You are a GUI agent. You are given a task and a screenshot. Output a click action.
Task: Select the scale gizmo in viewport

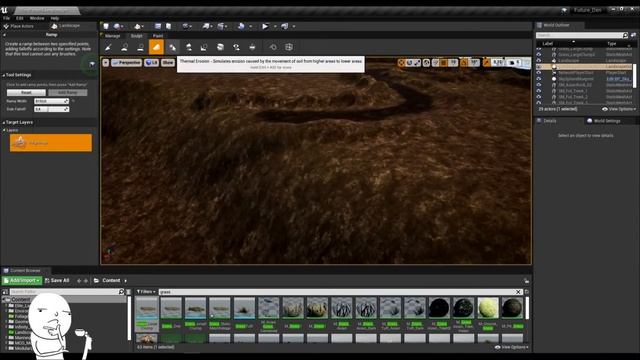click(x=417, y=62)
